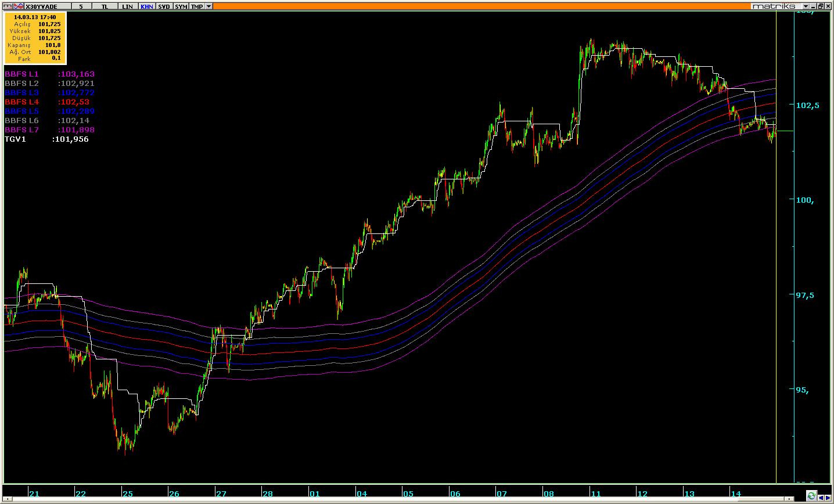Toggle the SYM toolbar button
Viewport: 834px width, 504px height.
[x=181, y=6]
